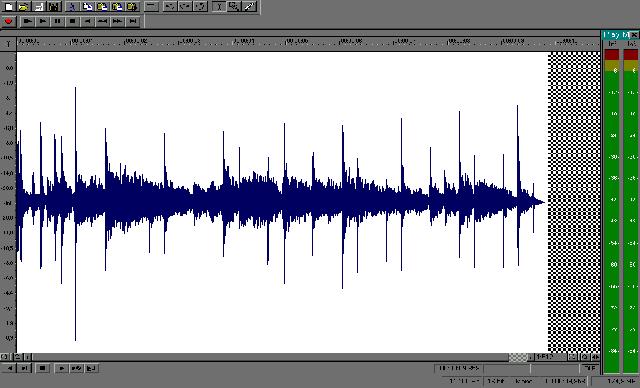Stop playback in the top transport bar
640x388 pixels.
[73, 21]
